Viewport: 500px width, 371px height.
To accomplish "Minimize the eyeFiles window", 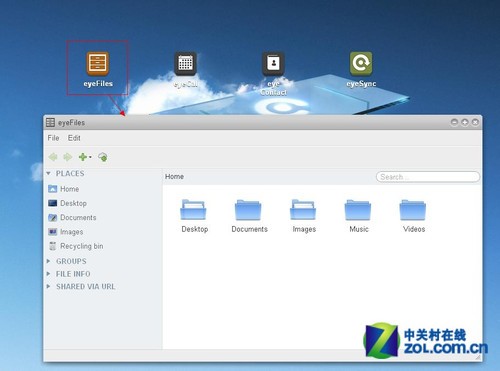I will [x=454, y=122].
